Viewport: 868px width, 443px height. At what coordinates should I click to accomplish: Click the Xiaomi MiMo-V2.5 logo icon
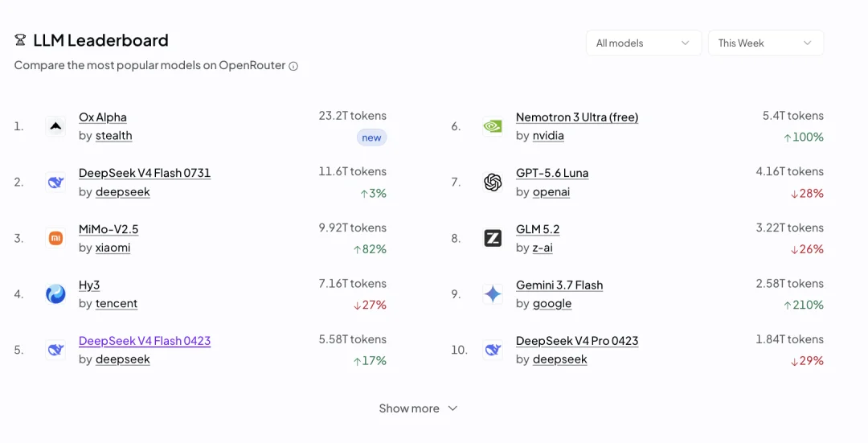point(55,238)
